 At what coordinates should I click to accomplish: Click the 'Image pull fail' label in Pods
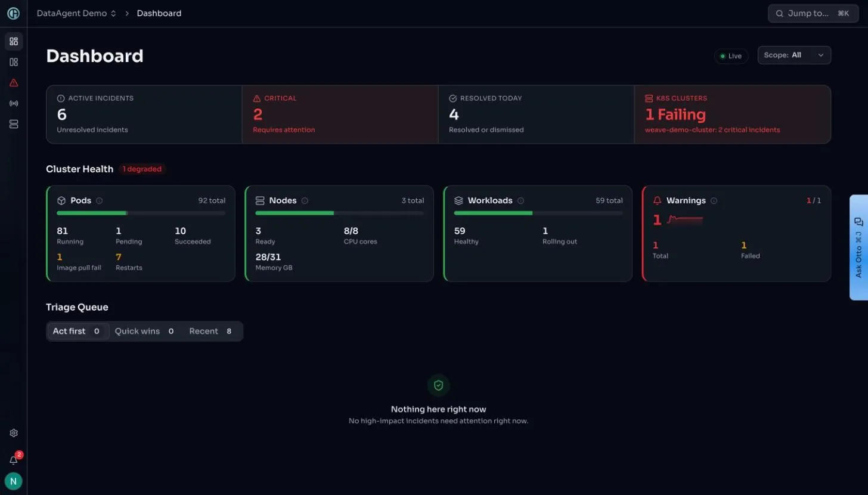coord(79,268)
